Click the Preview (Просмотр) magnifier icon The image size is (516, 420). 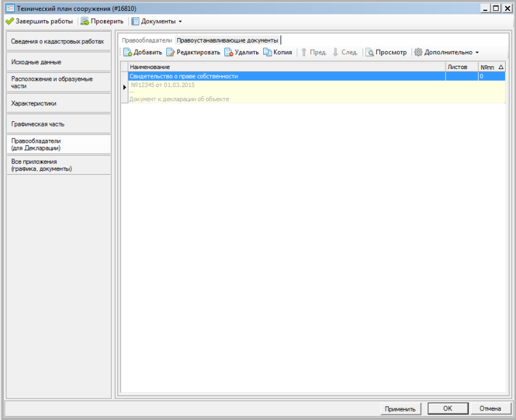370,52
